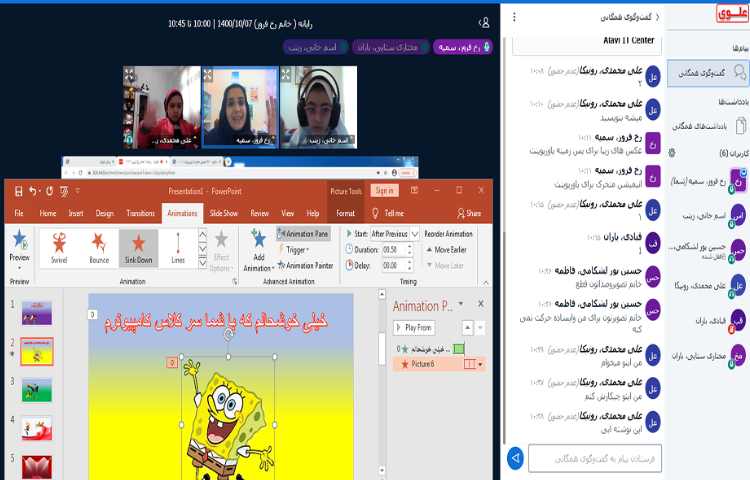Open animation dialog launcher in Animation group
The height and width of the screenshot is (480, 750).
point(235,282)
